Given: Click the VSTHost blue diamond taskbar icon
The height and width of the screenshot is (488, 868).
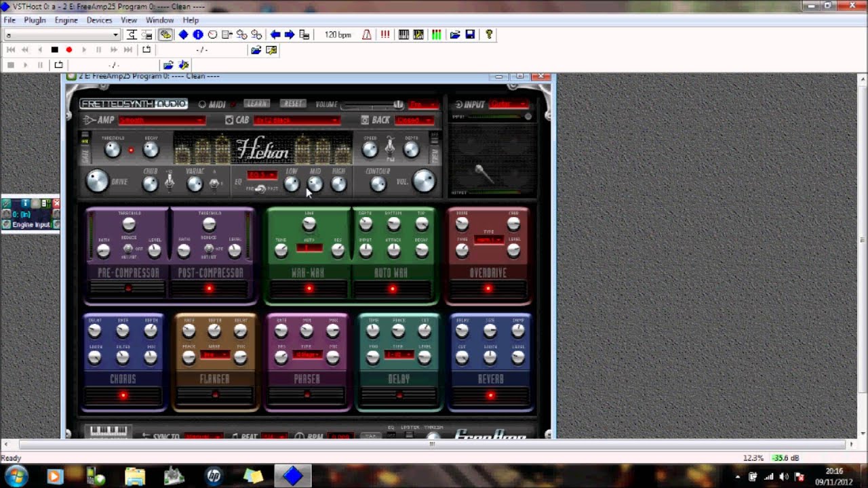Looking at the screenshot, I should click(293, 476).
